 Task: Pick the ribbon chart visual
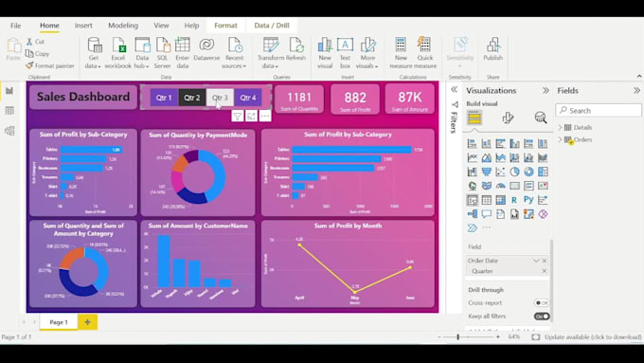point(543,157)
